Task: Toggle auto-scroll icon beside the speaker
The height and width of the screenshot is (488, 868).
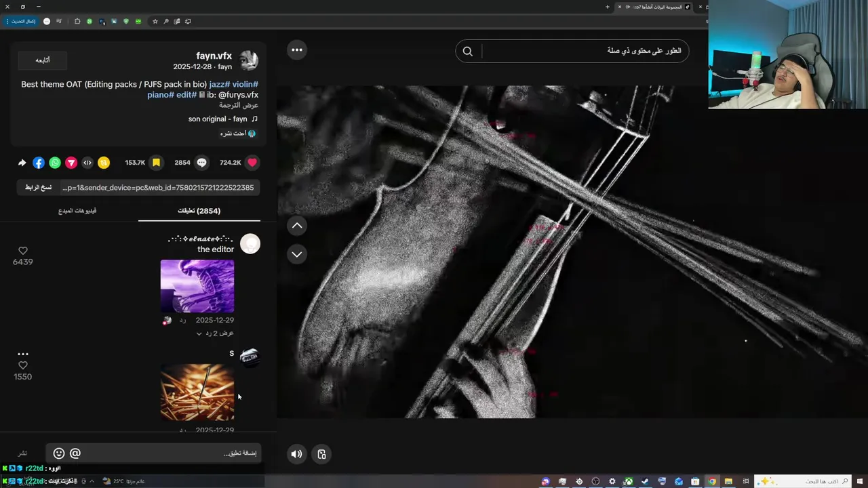Action: point(321,454)
